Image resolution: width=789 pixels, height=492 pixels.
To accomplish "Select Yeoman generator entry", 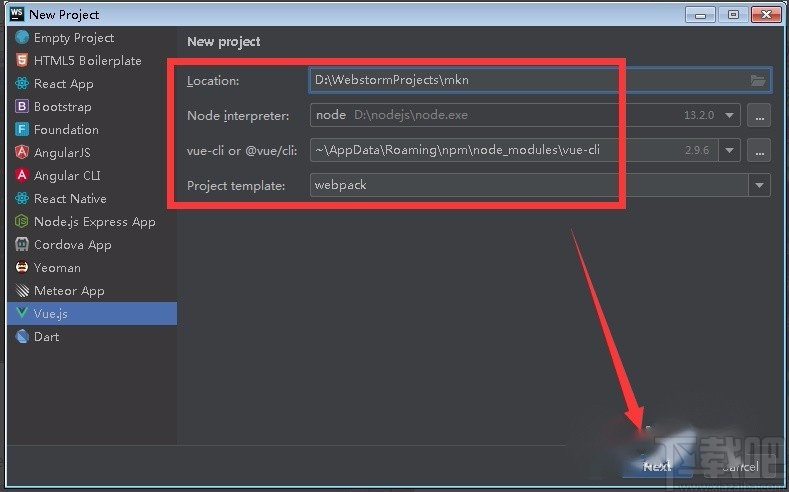I will coord(92,268).
